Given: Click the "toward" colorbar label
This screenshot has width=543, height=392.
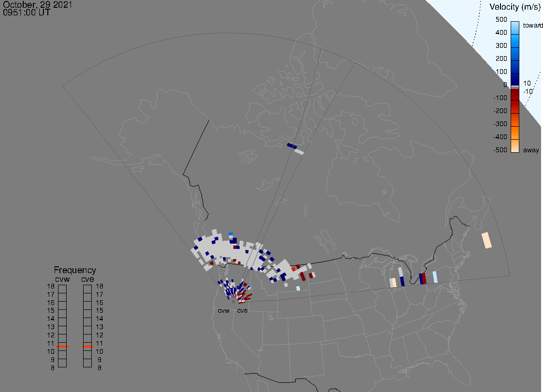Looking at the screenshot, I should coord(532,25).
